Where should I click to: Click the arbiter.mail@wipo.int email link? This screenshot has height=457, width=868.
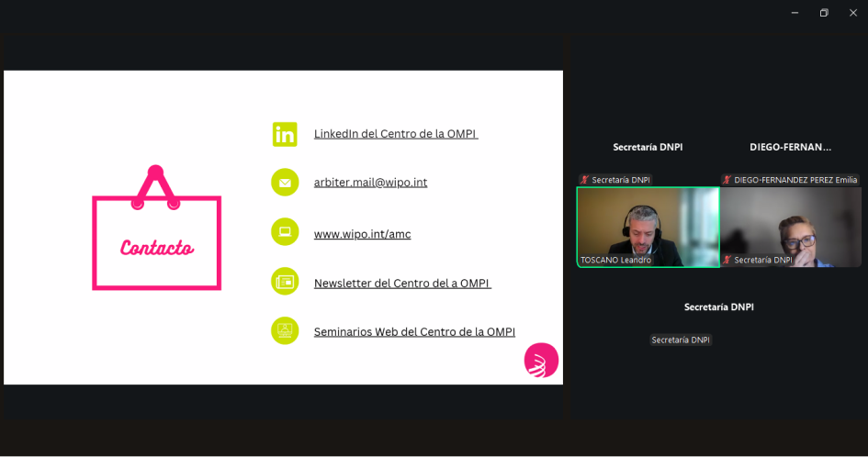370,183
